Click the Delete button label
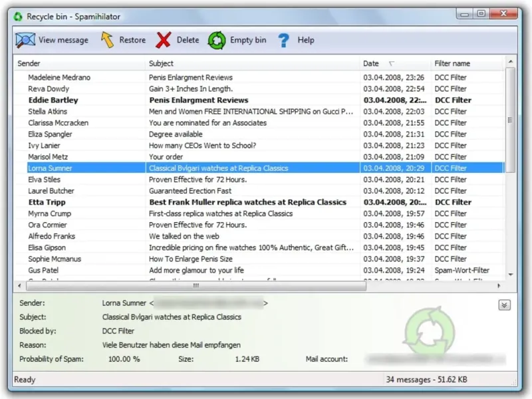Viewport: 532px width, 399px height. click(188, 40)
